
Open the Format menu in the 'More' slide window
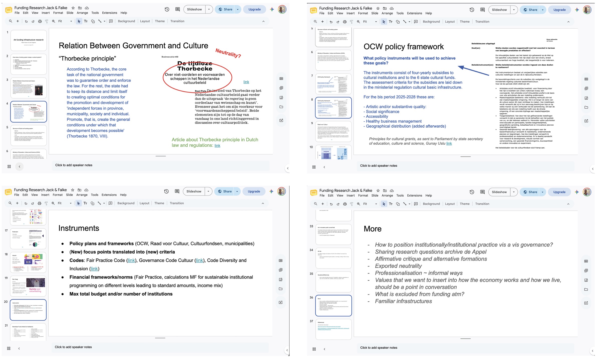(363, 196)
